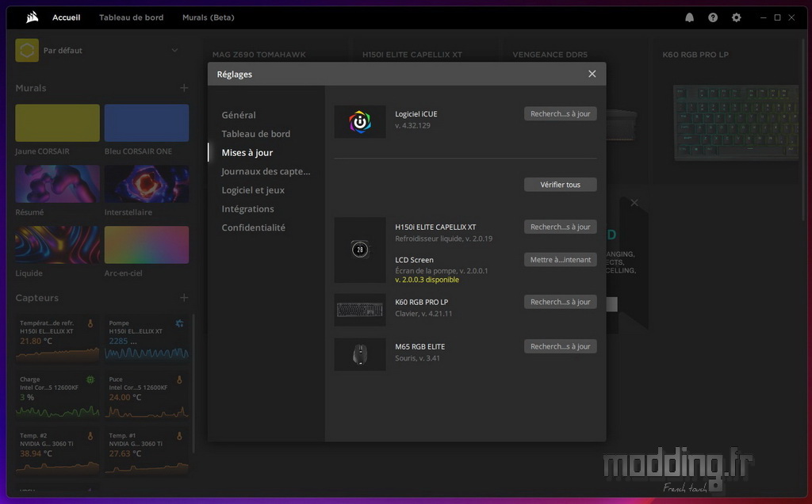Click the iCUE version text v. 4.32.129
The width and height of the screenshot is (812, 504).
coord(412,126)
